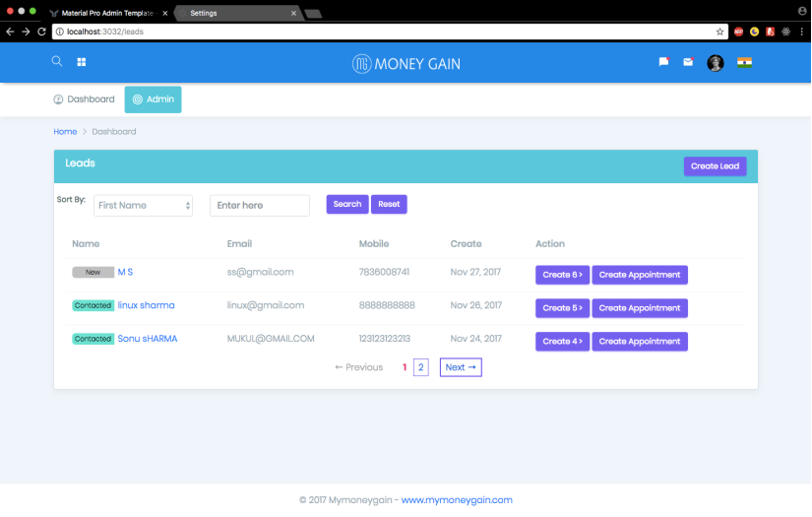The height and width of the screenshot is (517, 812).
Task: Click the Create Lead button
Action: click(715, 166)
